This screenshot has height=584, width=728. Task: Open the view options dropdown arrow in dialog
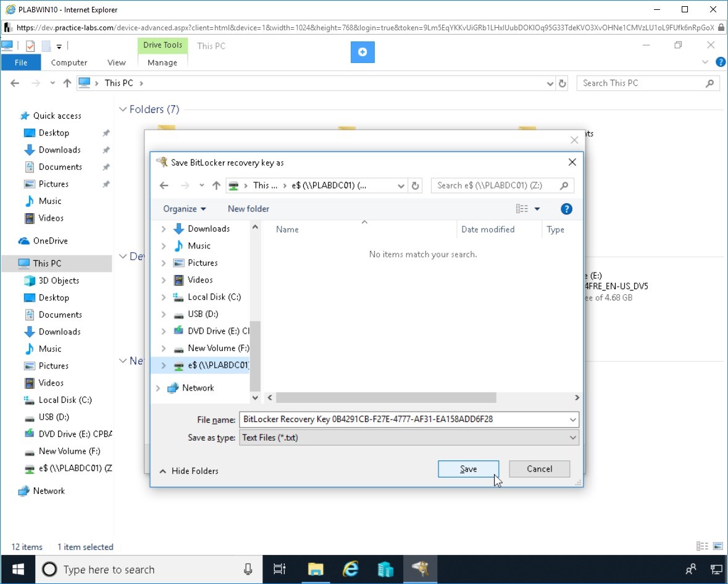[537, 209]
